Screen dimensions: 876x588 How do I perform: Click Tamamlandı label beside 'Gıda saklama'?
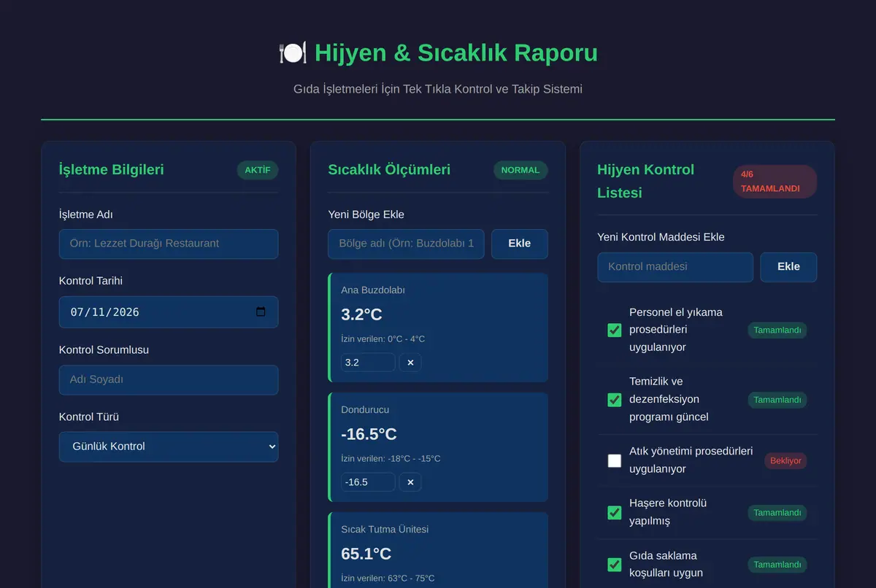click(777, 565)
